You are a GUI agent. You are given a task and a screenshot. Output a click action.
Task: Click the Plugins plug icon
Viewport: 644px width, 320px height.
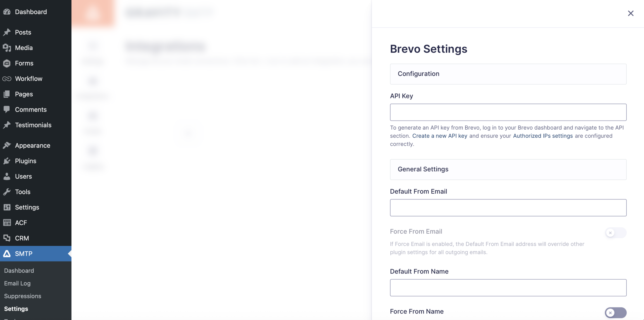point(7,161)
